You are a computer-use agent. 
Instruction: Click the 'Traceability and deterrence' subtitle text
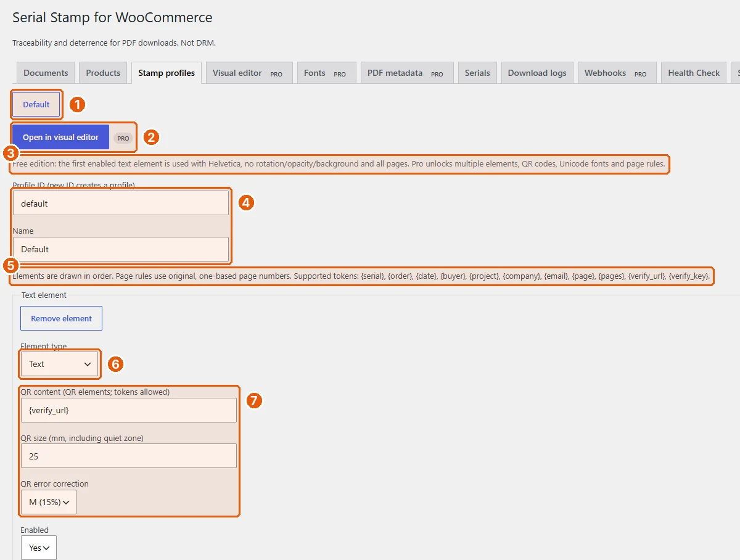[x=114, y=43]
